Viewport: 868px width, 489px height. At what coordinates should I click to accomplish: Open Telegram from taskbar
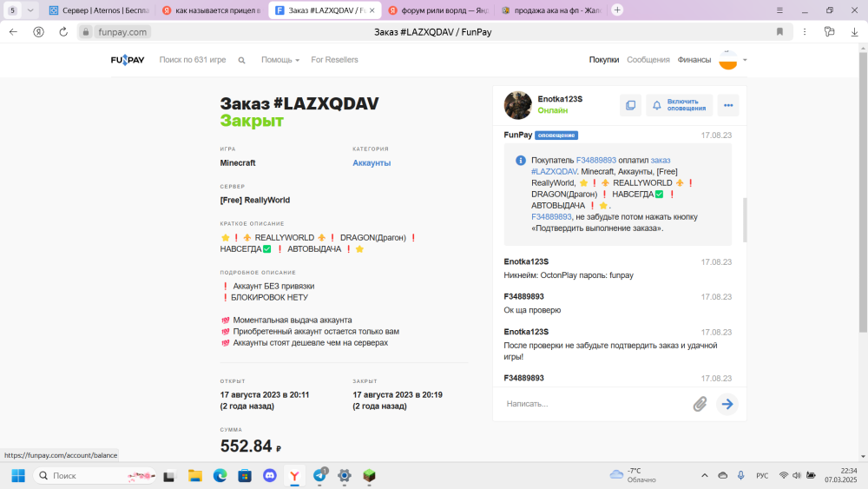pos(320,476)
